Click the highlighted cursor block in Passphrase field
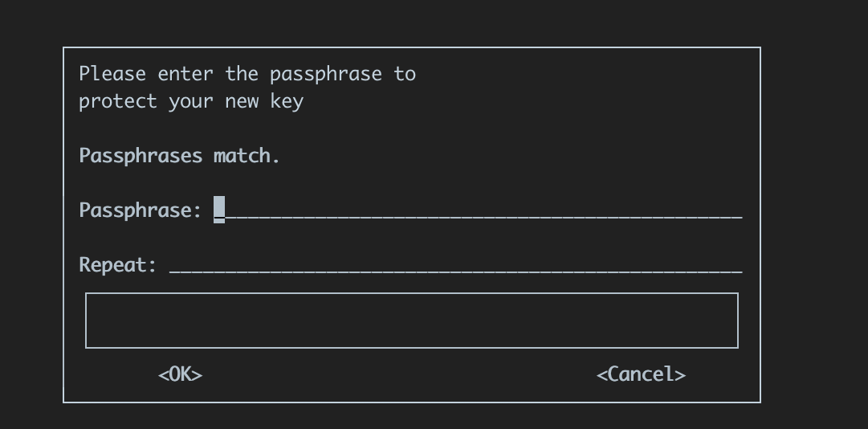The height and width of the screenshot is (429, 868). pyautogui.click(x=219, y=210)
